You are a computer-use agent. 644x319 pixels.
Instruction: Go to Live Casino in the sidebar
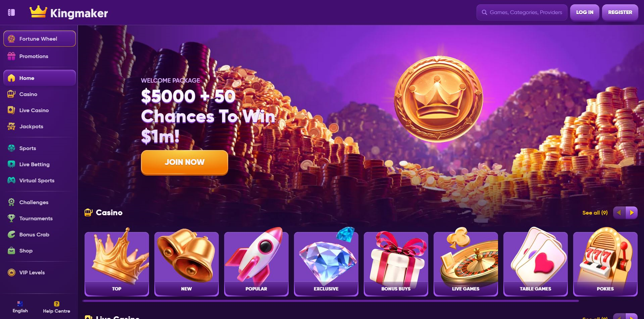[40, 110]
